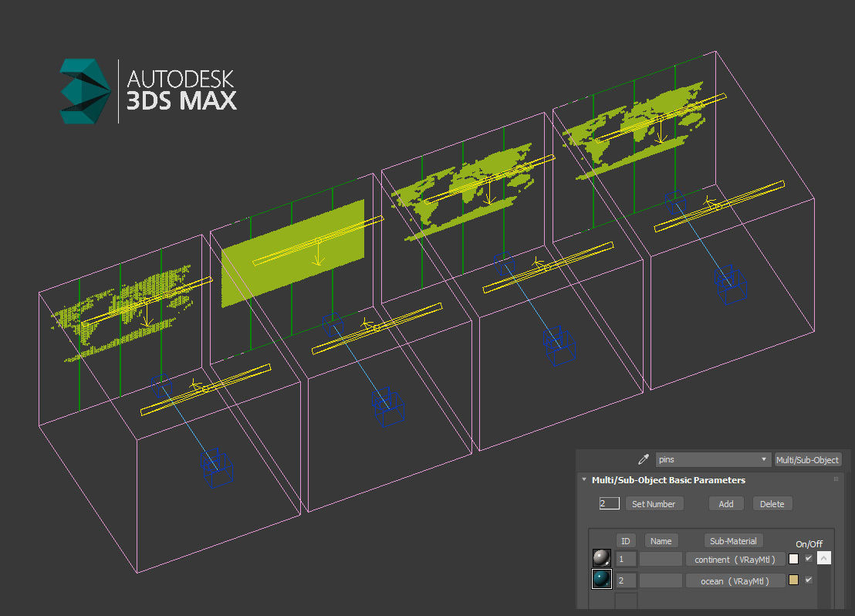
Task: Click the Set Number button
Action: click(x=654, y=503)
